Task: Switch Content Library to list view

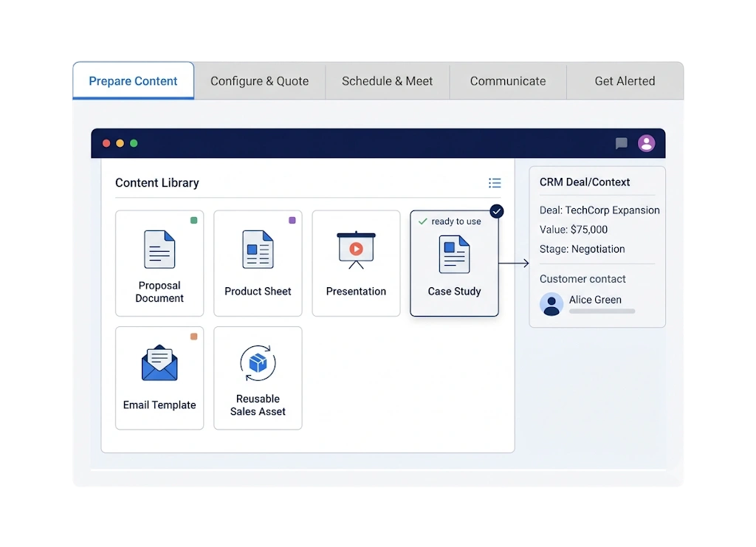Action: pos(495,182)
